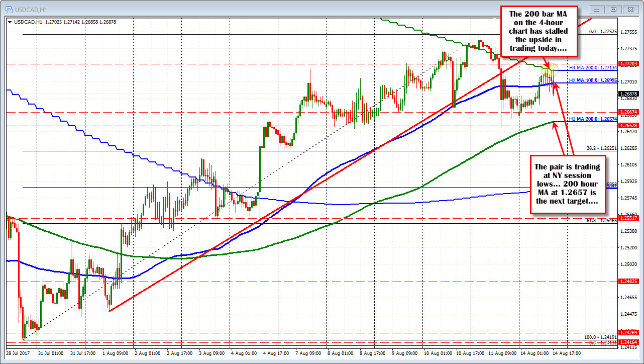Click the 14 Aug 17:00 time axis label
The height and width of the screenshot is (364, 644).
567,353
